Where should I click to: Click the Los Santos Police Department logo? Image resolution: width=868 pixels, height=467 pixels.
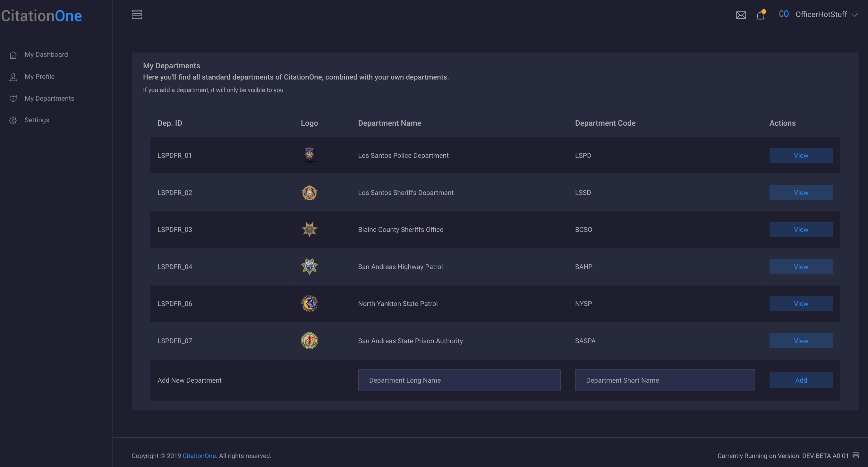309,155
